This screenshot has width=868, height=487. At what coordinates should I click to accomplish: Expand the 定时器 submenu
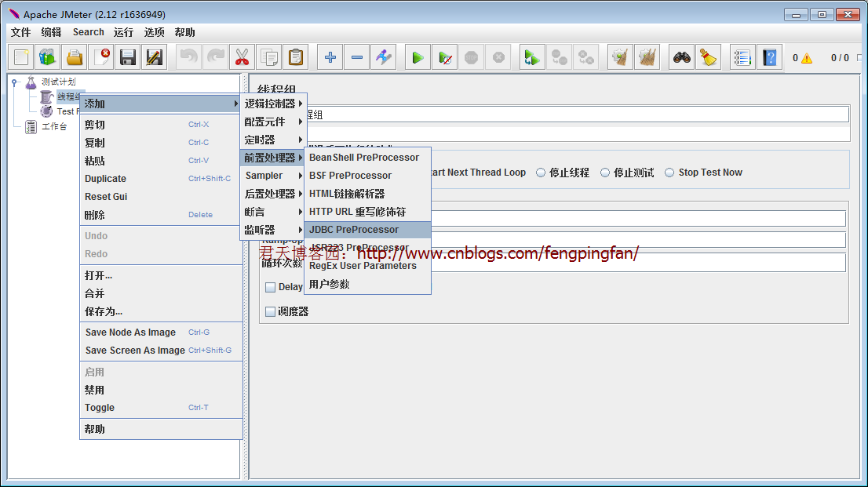[x=273, y=140]
